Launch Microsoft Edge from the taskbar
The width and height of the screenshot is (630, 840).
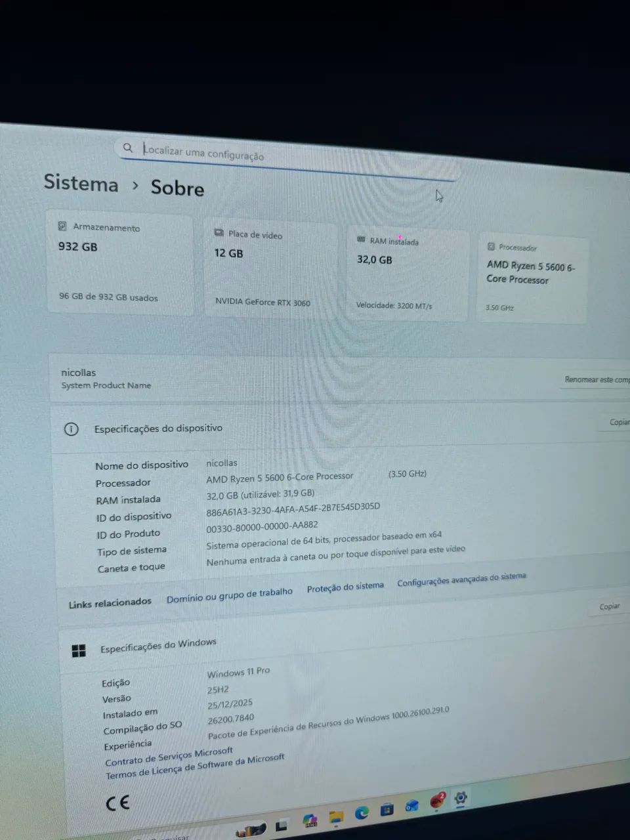coord(362,814)
